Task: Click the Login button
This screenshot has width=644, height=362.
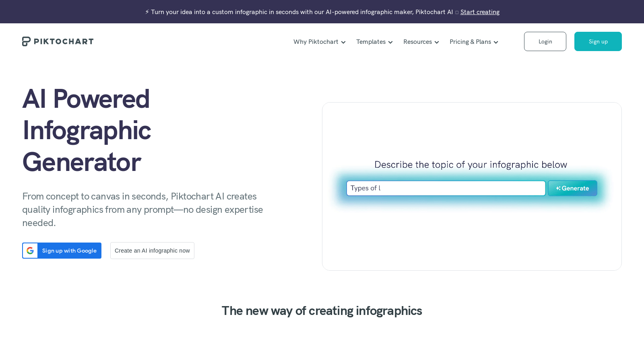Action: point(545,41)
